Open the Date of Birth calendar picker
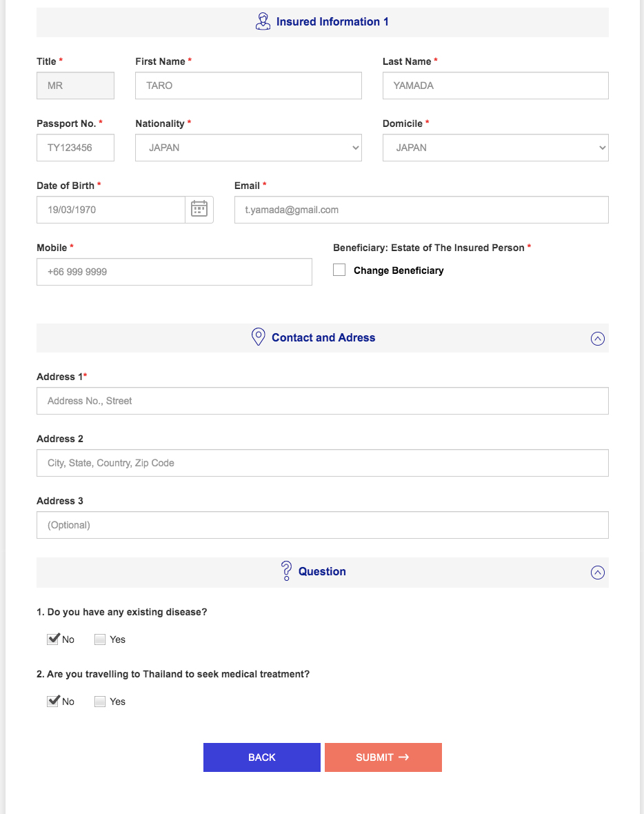The width and height of the screenshot is (644, 814). [199, 210]
